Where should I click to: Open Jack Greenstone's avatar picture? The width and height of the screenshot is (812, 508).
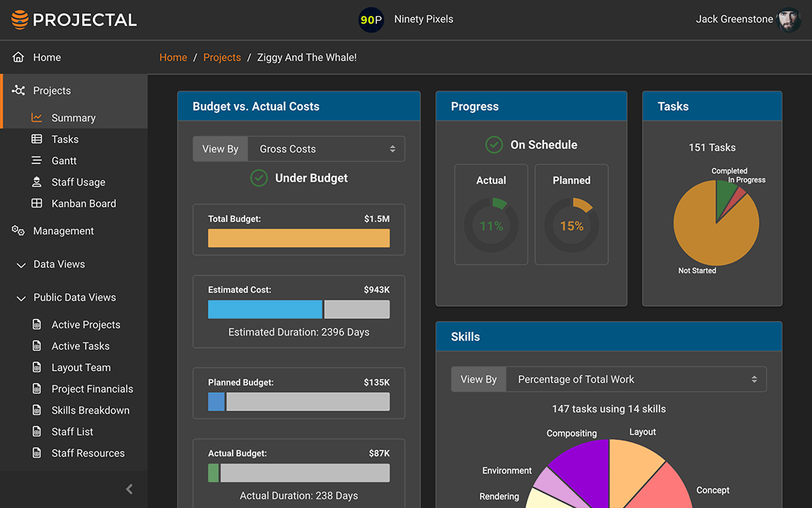coord(788,20)
